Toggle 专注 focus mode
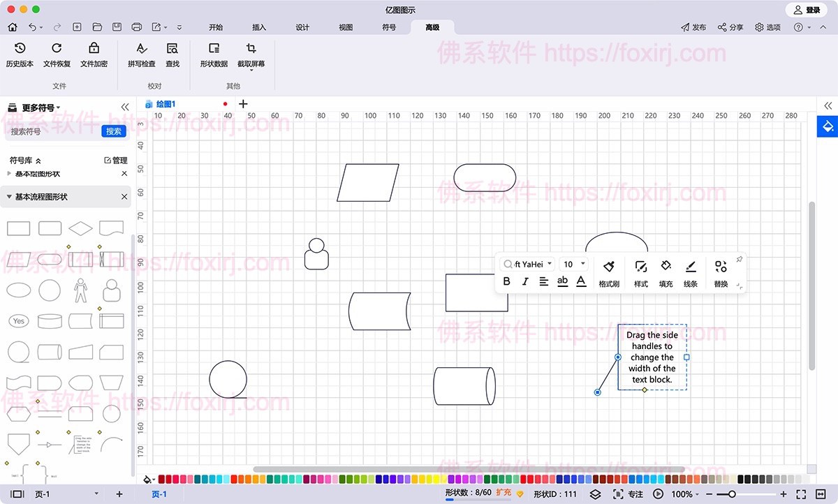The image size is (838, 504). pyautogui.click(x=628, y=494)
